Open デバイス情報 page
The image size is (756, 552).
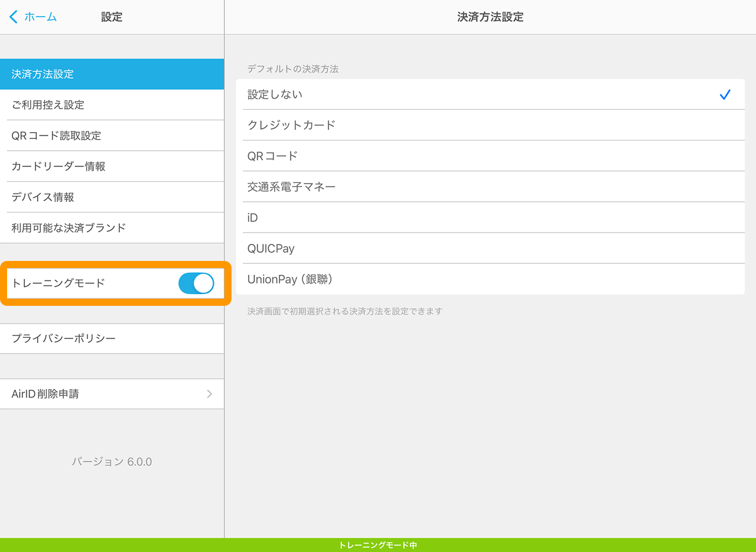pyautogui.click(x=112, y=197)
